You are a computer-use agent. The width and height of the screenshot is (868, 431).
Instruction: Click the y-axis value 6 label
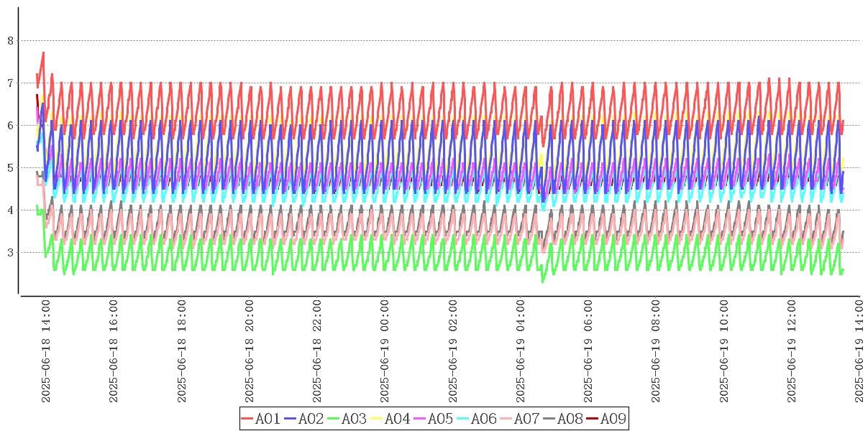11,126
